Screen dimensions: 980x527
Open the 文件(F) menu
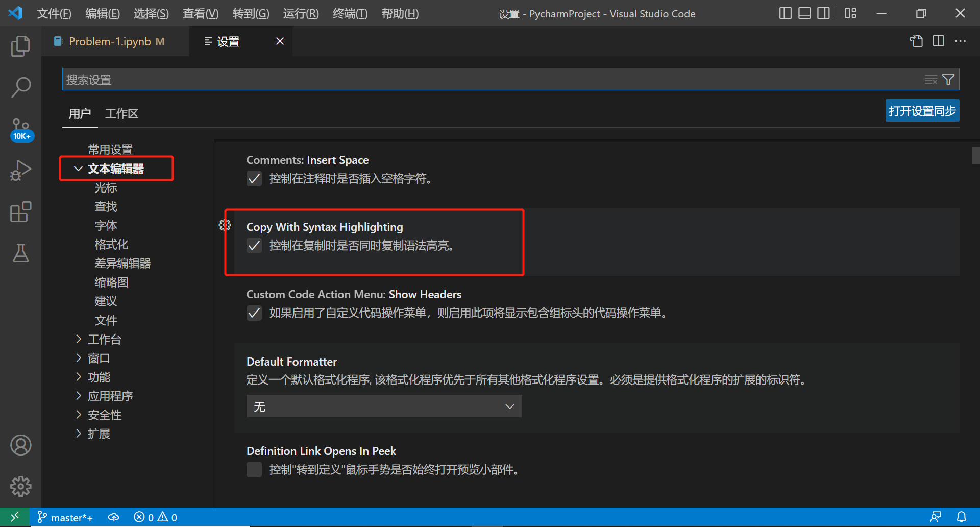click(54, 14)
